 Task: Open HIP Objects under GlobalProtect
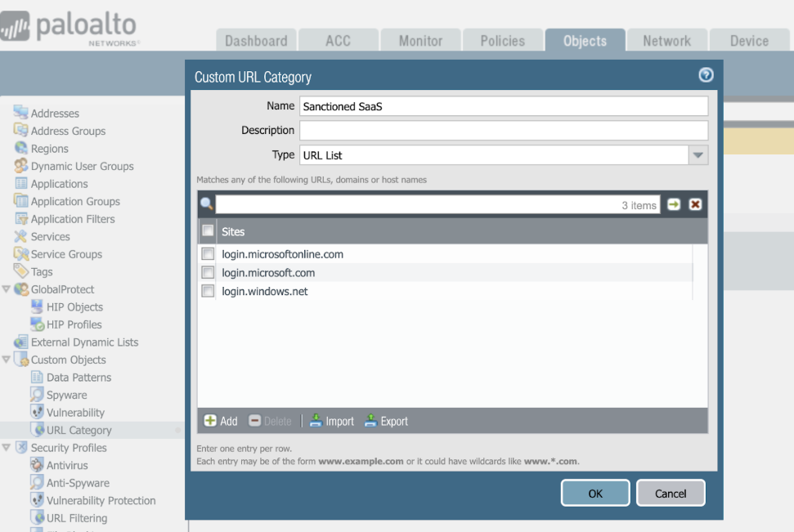click(74, 307)
